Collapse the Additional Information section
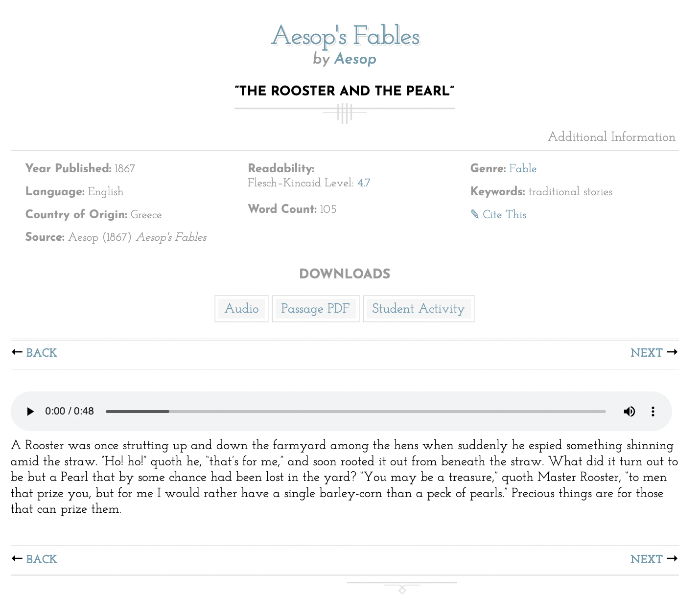700x595 pixels. [611, 137]
